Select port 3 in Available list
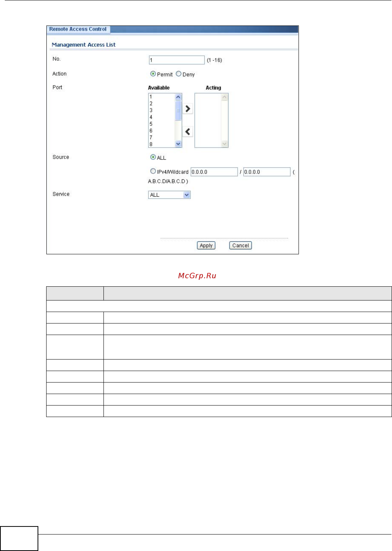Image resolution: width=392 pixels, height=551 pixels. [162, 110]
